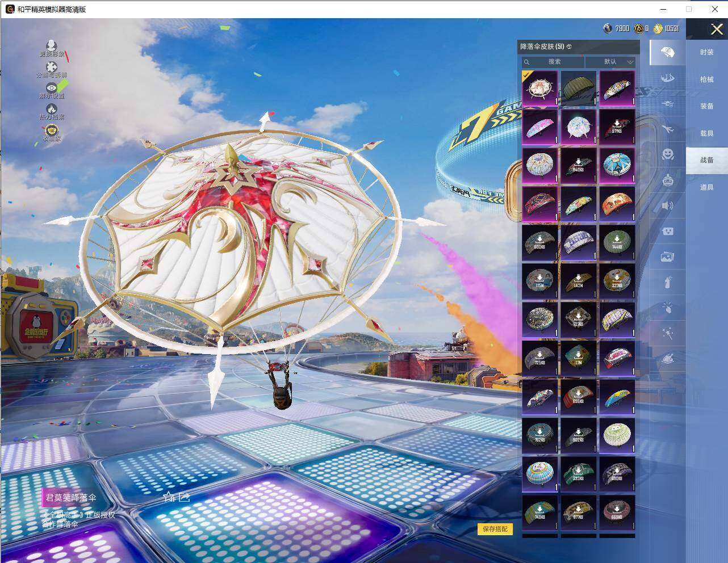This screenshot has height=563, width=728.
Task: Switch to the 时装 tab
Action: [x=707, y=52]
